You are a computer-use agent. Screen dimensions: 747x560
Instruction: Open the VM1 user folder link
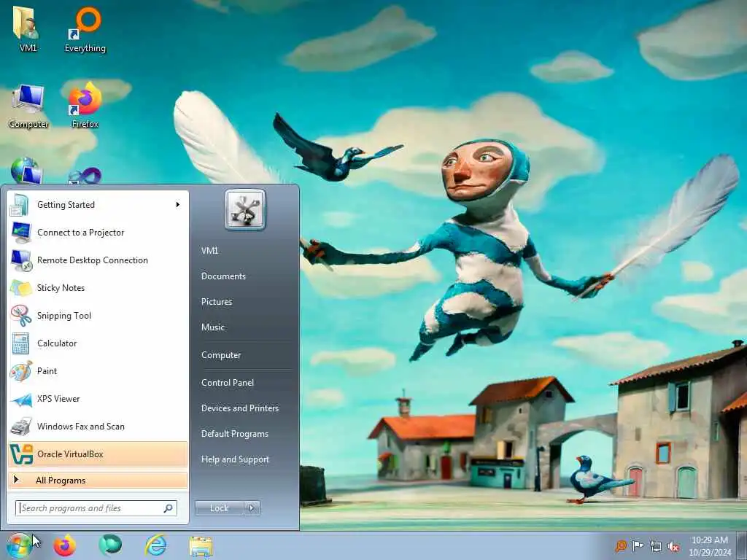[x=209, y=251]
